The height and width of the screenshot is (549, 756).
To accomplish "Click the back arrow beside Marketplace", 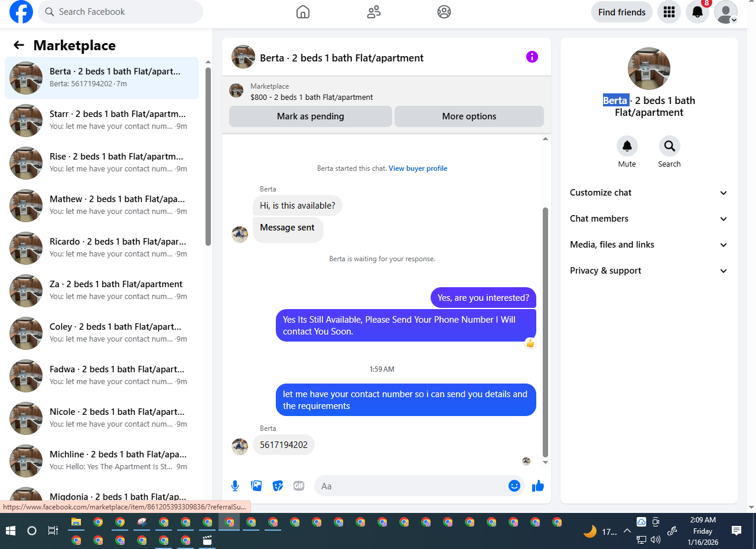I will [x=19, y=45].
